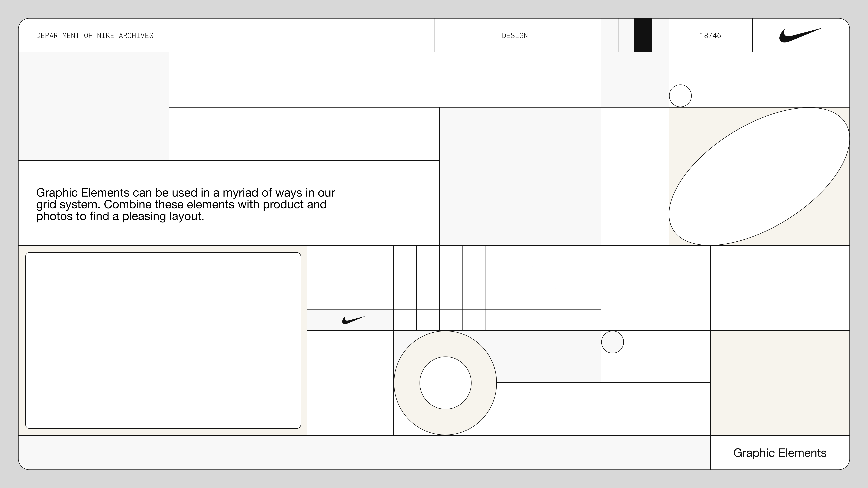Click the black bar in the header
This screenshot has width=868, height=488.
[643, 35]
